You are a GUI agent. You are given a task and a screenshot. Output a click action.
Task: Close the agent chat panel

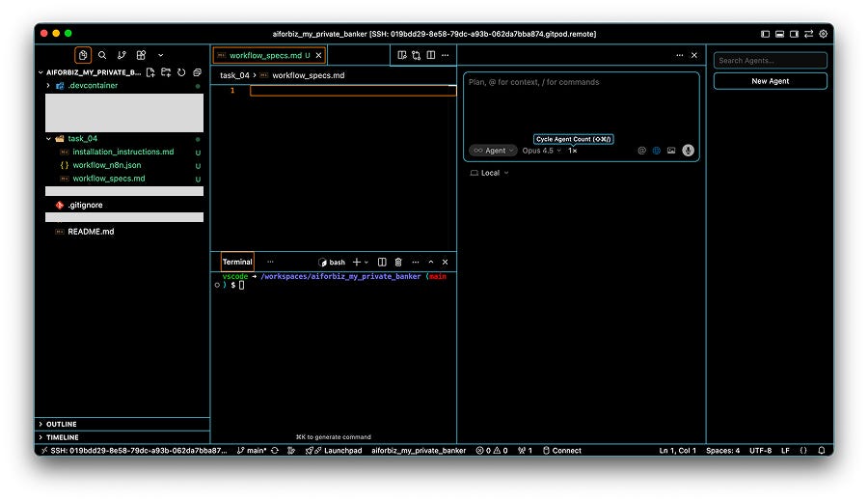click(x=694, y=55)
